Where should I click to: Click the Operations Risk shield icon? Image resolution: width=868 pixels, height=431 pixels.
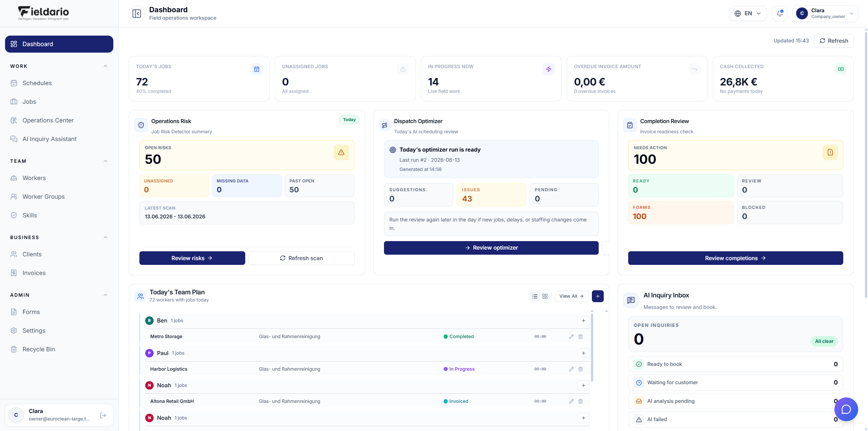tap(141, 125)
